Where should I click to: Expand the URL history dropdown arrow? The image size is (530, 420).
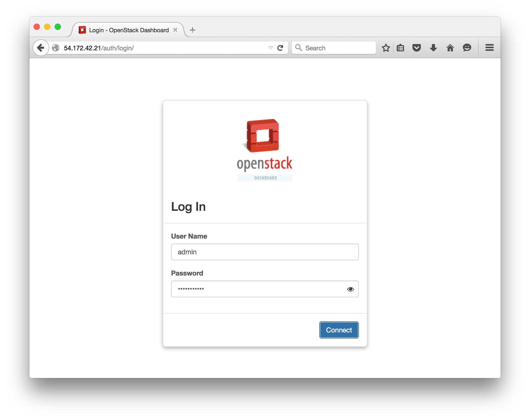(x=271, y=48)
